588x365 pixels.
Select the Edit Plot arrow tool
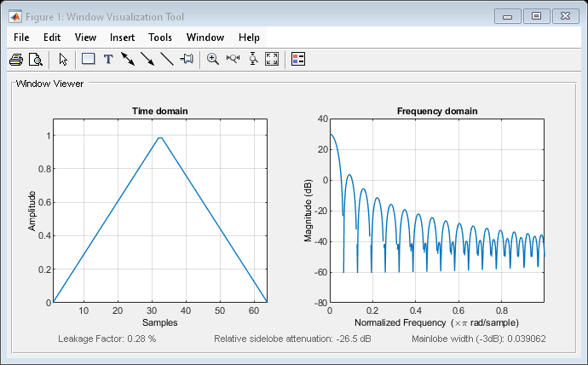63,60
